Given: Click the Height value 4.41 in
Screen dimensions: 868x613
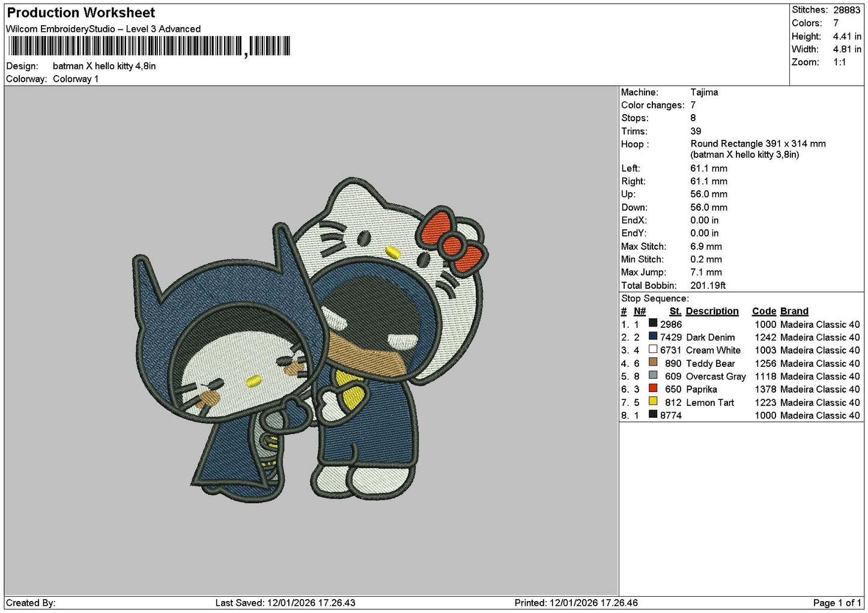Looking at the screenshot, I should pyautogui.click(x=847, y=36).
